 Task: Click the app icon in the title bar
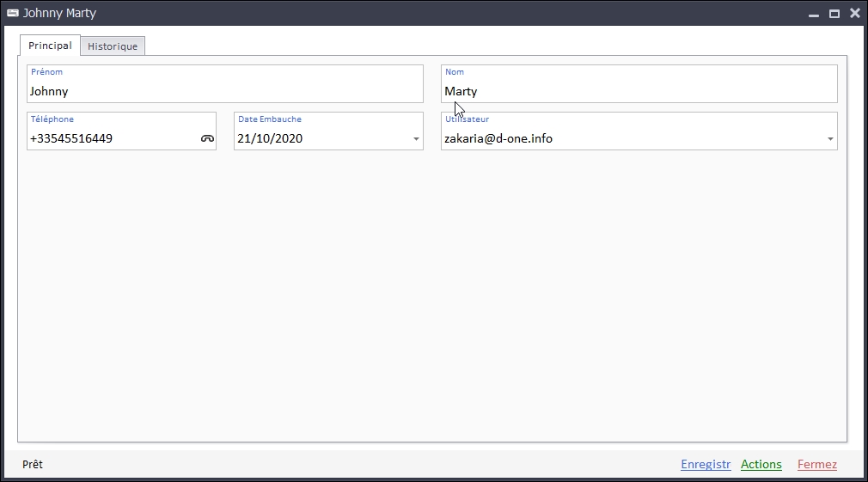coord(12,13)
